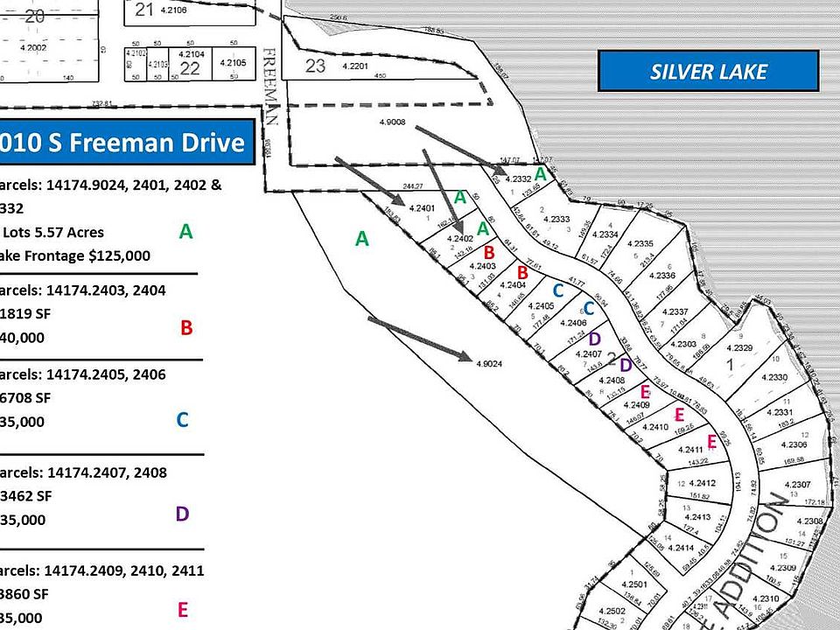Click parcel number 4.2412
This screenshot has width=840, height=630.
click(703, 483)
